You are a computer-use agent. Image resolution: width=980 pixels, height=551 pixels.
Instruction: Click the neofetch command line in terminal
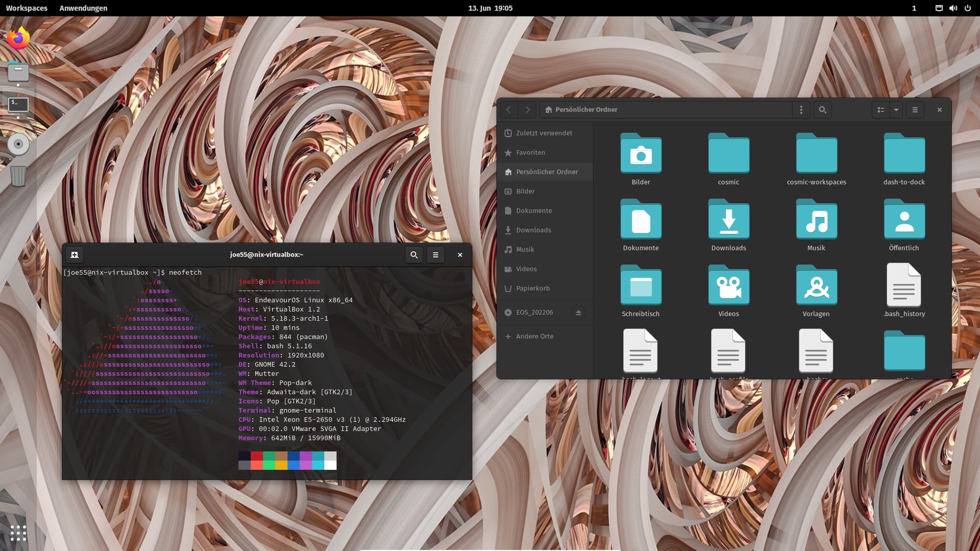(133, 273)
